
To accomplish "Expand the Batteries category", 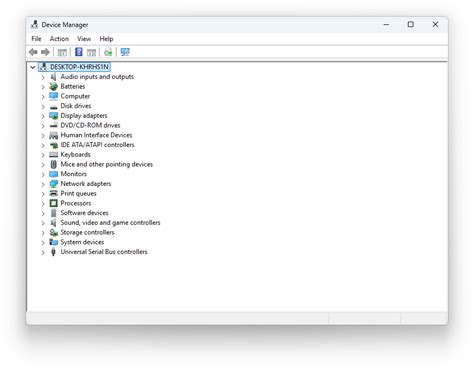I will [43, 87].
